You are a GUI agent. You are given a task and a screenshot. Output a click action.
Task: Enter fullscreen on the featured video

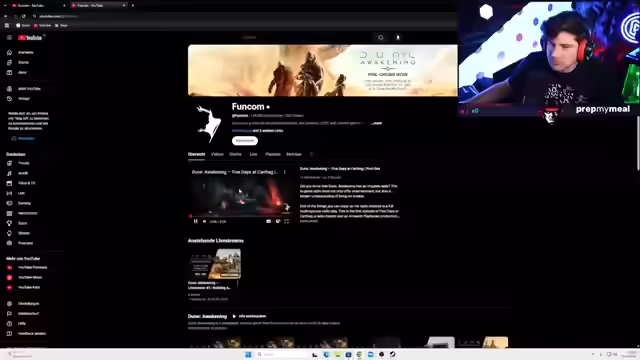(287, 221)
